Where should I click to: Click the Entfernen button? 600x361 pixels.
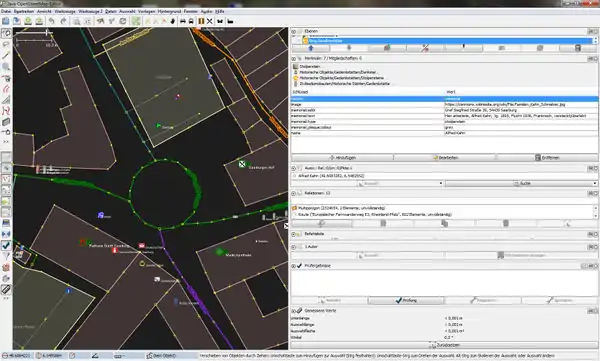pos(547,158)
